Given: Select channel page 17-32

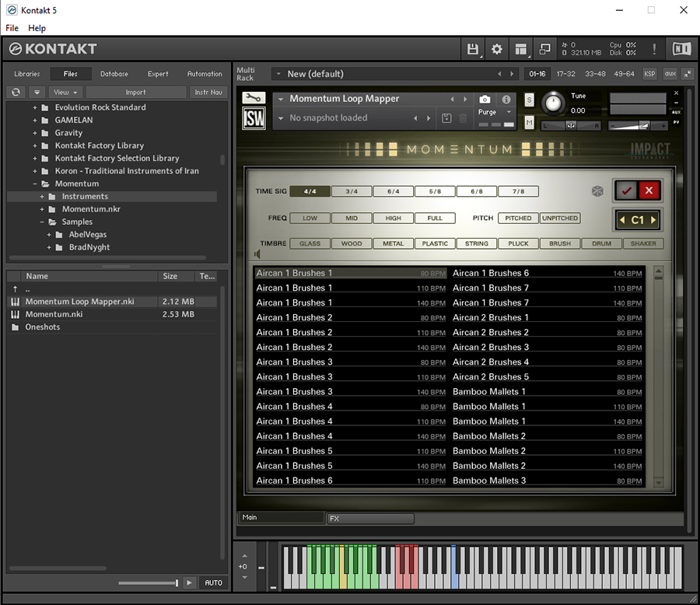Looking at the screenshot, I should tap(565, 74).
